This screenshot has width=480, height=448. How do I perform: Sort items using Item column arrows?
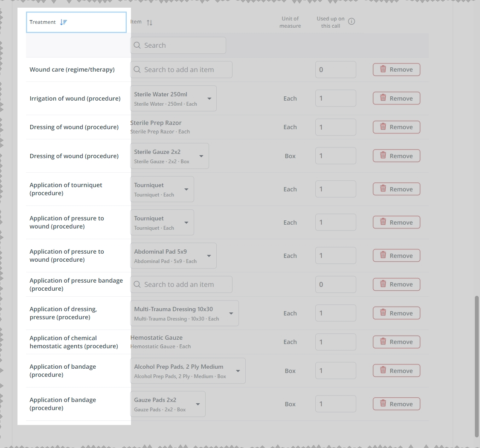[x=149, y=22]
